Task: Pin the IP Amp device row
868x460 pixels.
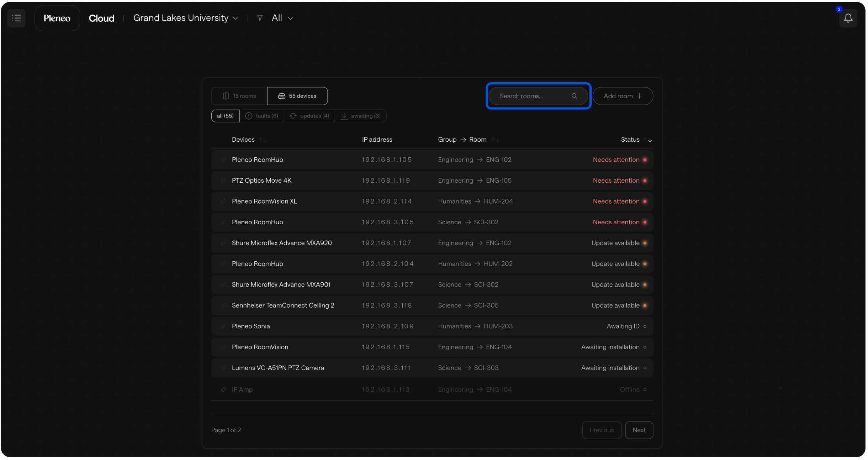Action: tap(223, 390)
